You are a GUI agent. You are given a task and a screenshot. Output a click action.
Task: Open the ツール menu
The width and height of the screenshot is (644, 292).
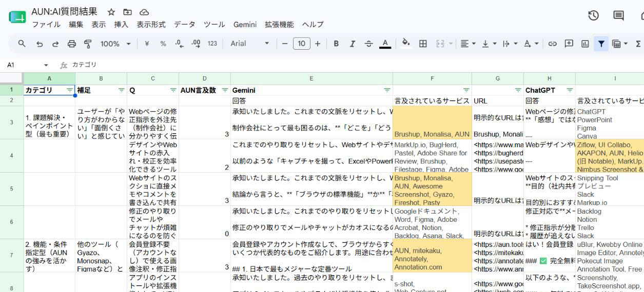click(214, 24)
